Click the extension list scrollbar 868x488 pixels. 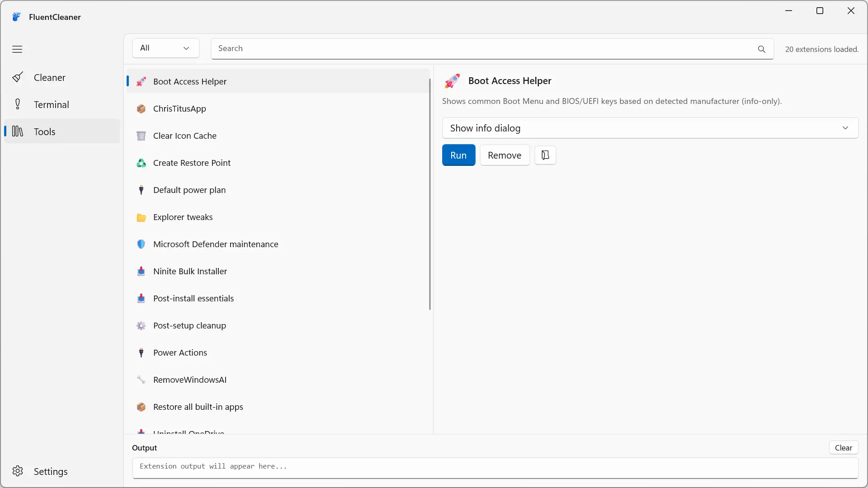pyautogui.click(x=430, y=194)
